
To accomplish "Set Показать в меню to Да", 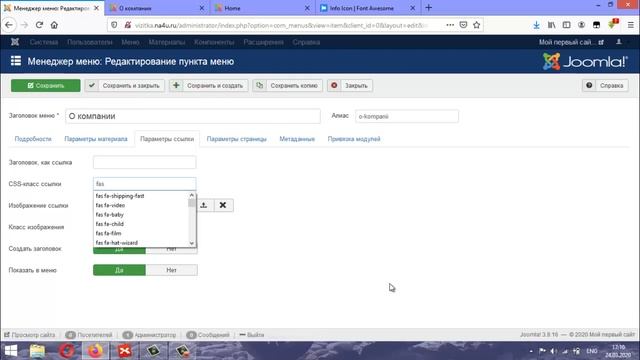I will pyautogui.click(x=119, y=270).
